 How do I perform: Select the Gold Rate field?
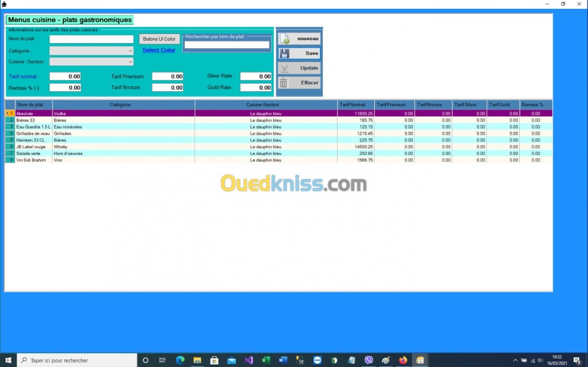point(256,88)
